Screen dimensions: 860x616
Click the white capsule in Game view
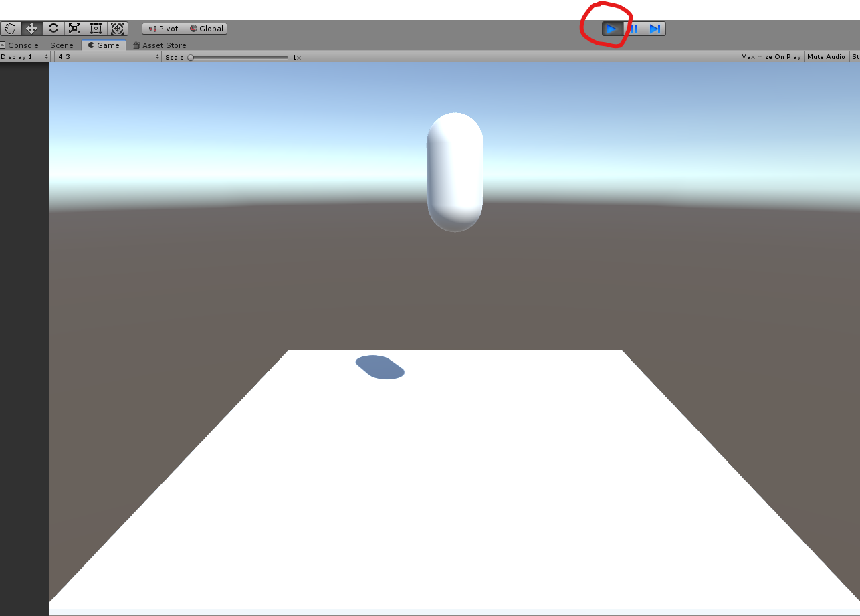455,172
